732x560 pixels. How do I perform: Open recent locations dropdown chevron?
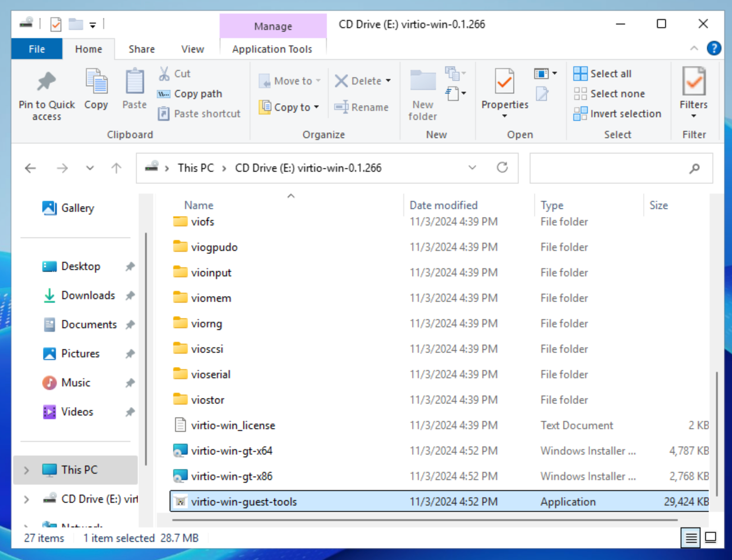click(x=90, y=168)
